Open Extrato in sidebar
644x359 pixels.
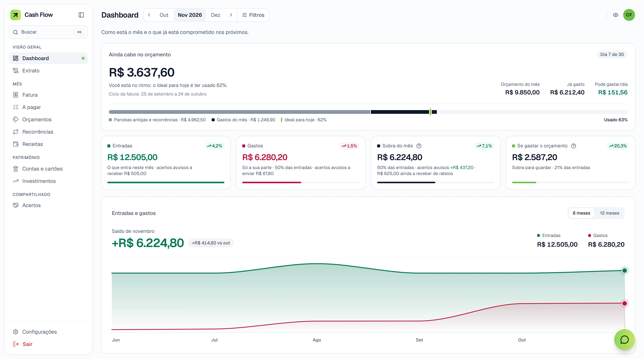pos(48,71)
